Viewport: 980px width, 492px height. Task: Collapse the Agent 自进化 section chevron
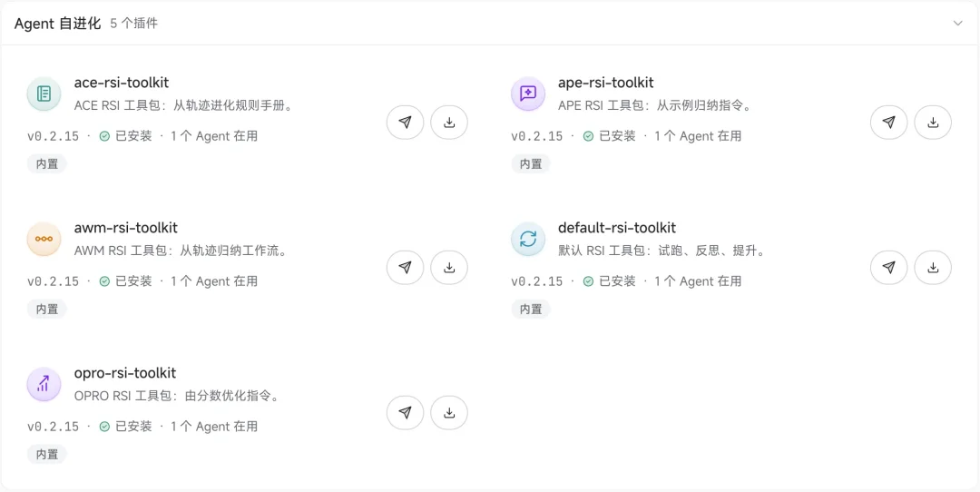[957, 23]
